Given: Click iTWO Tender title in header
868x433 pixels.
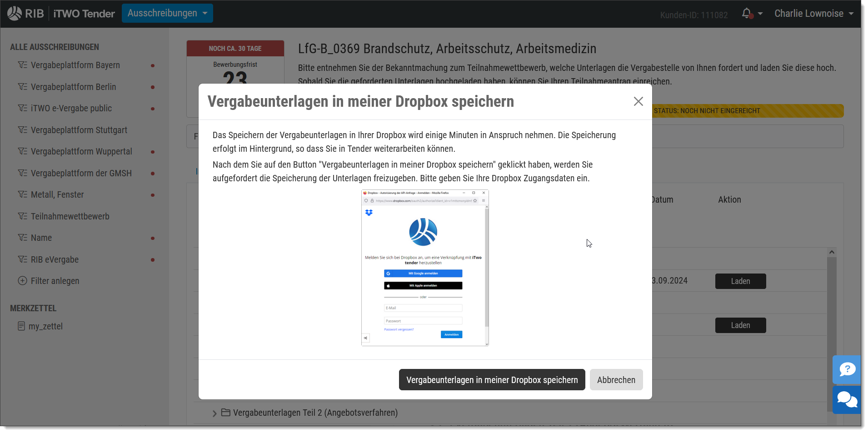Looking at the screenshot, I should click(x=84, y=14).
